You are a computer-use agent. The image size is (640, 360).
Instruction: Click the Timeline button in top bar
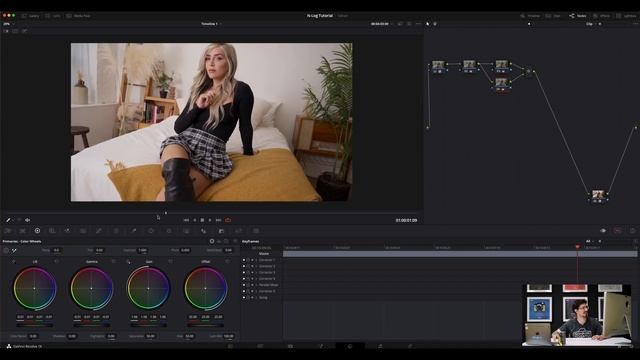pos(530,16)
